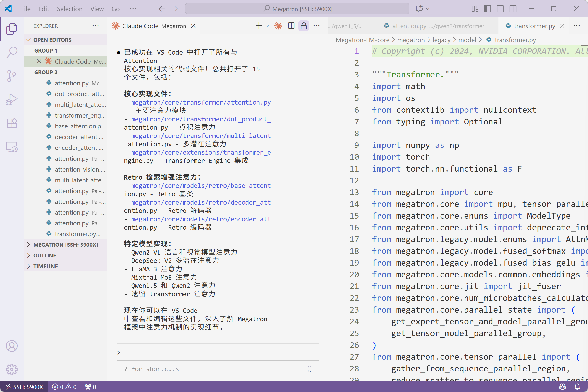
Task: Go forward with the right arrow
Action: tap(175, 9)
